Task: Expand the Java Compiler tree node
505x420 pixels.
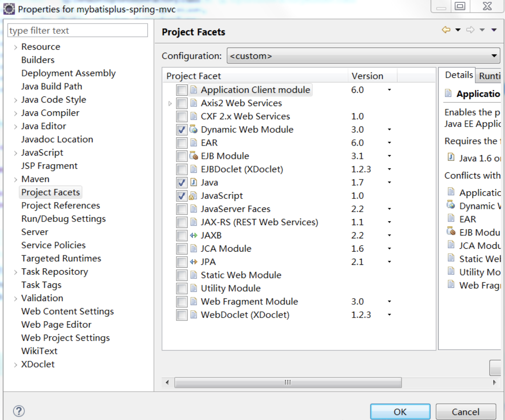Action: click(x=15, y=113)
